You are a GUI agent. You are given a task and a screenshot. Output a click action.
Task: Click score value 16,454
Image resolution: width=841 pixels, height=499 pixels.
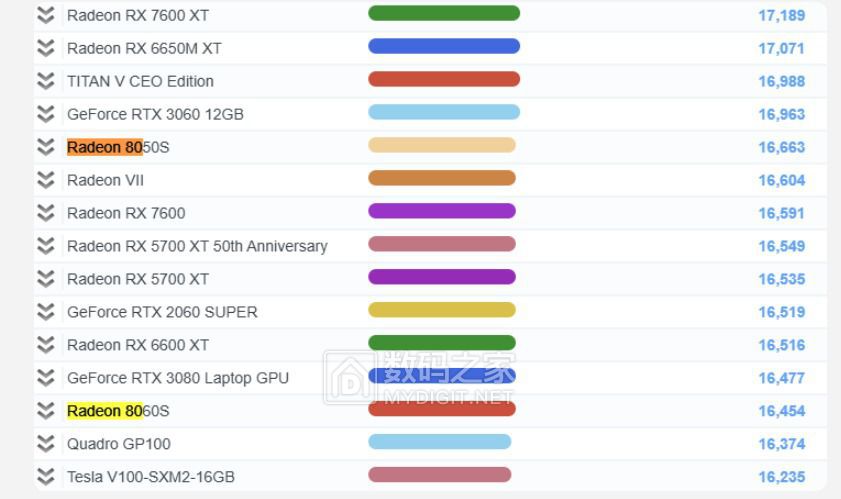[x=781, y=411]
